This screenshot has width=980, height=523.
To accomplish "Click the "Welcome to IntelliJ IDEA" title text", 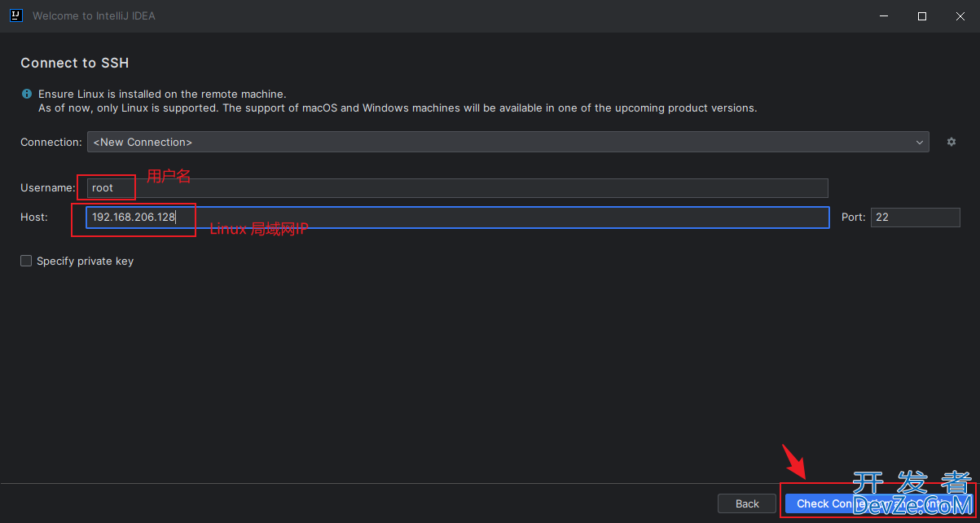I will pyautogui.click(x=92, y=16).
